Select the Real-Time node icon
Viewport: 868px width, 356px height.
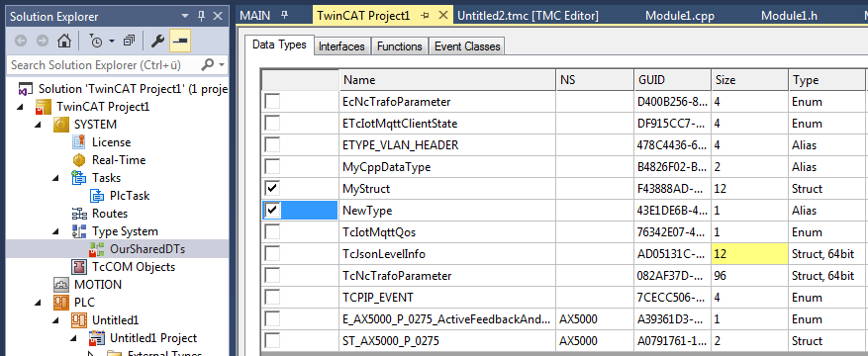[x=79, y=160]
